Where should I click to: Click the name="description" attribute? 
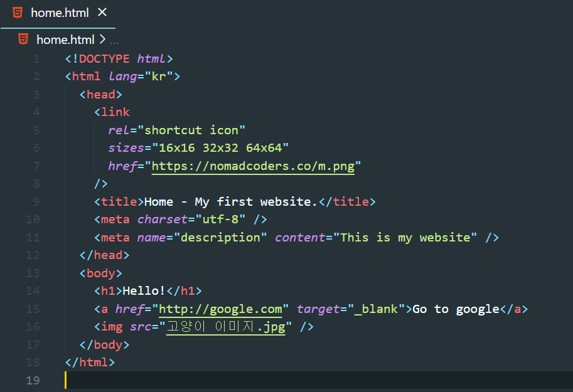pyautogui.click(x=201, y=238)
